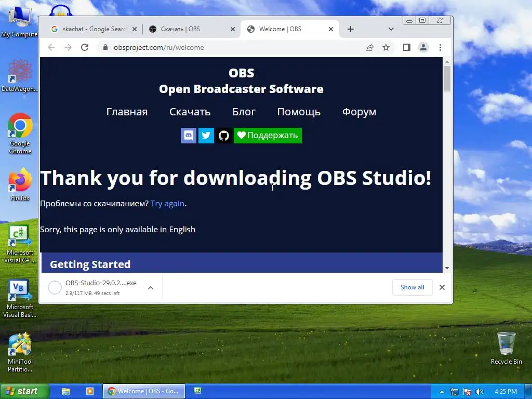Viewport: 532px width, 399px height.
Task: Open the Главная navigation item
Action: 127,112
